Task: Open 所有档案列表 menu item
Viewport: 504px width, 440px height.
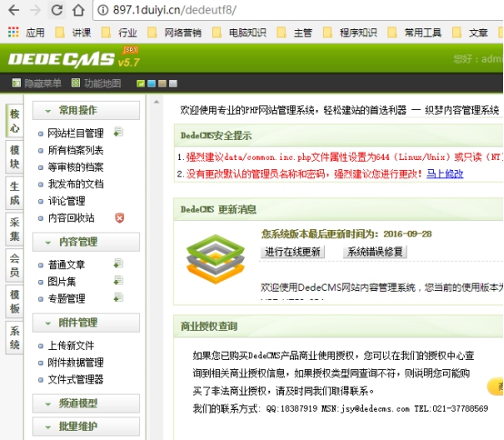Action: point(76,150)
